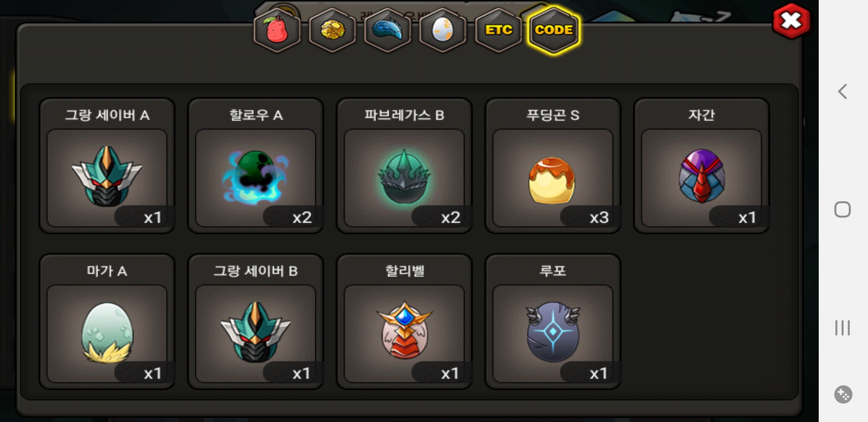Select the 그랑 세이버 A helmet item
The width and height of the screenshot is (868, 422).
click(107, 166)
